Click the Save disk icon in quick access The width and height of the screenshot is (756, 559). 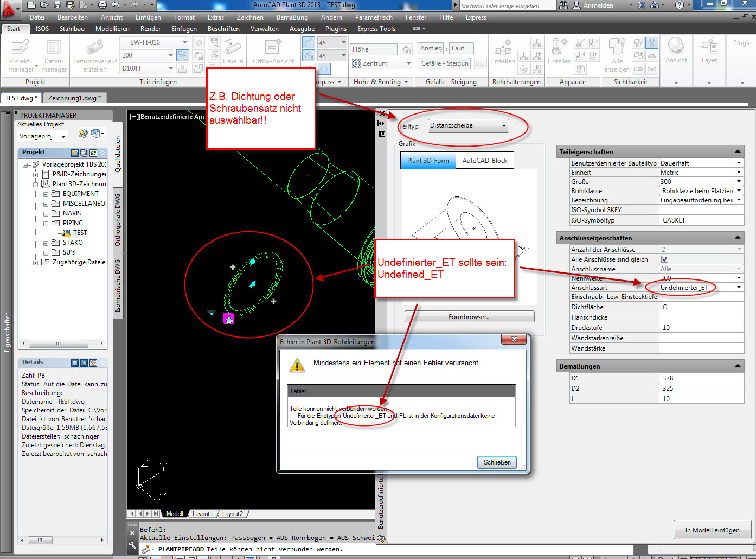[x=57, y=5]
